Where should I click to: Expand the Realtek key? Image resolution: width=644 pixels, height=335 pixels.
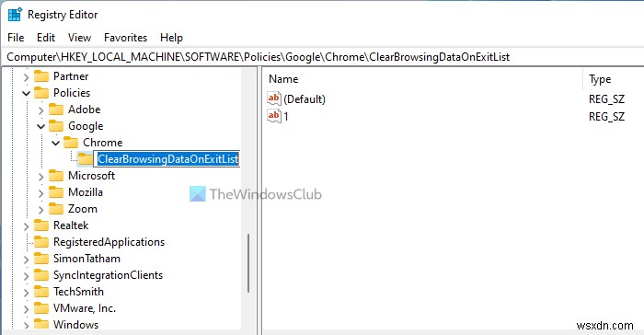26,226
